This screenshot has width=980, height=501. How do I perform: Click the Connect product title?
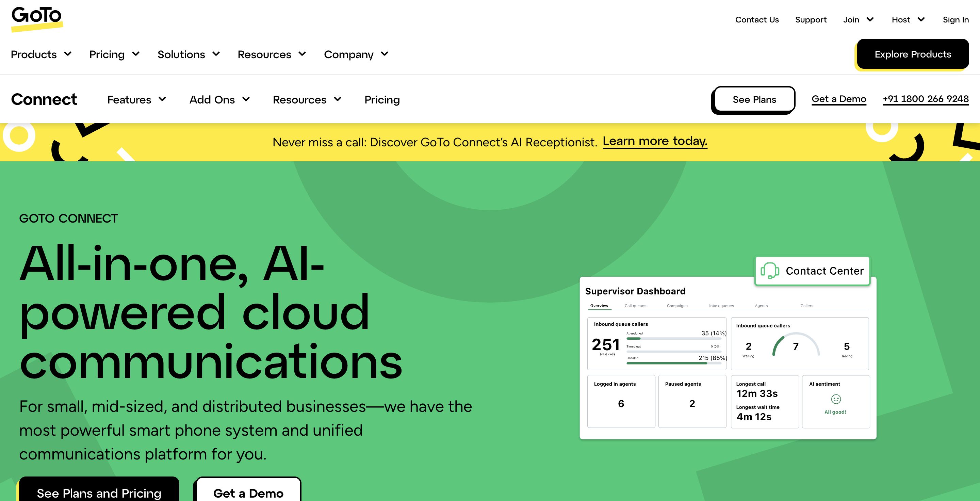(x=44, y=99)
